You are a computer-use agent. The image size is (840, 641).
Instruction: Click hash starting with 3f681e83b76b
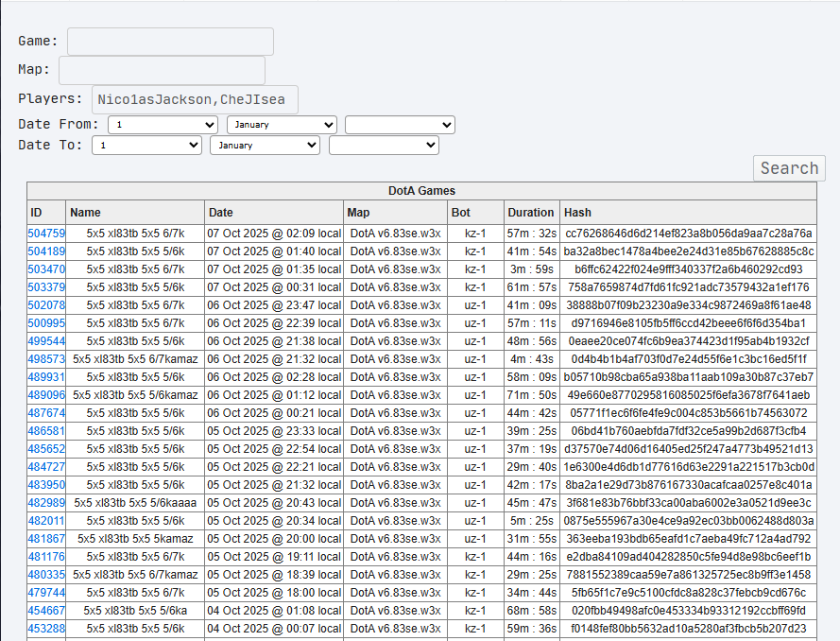689,503
